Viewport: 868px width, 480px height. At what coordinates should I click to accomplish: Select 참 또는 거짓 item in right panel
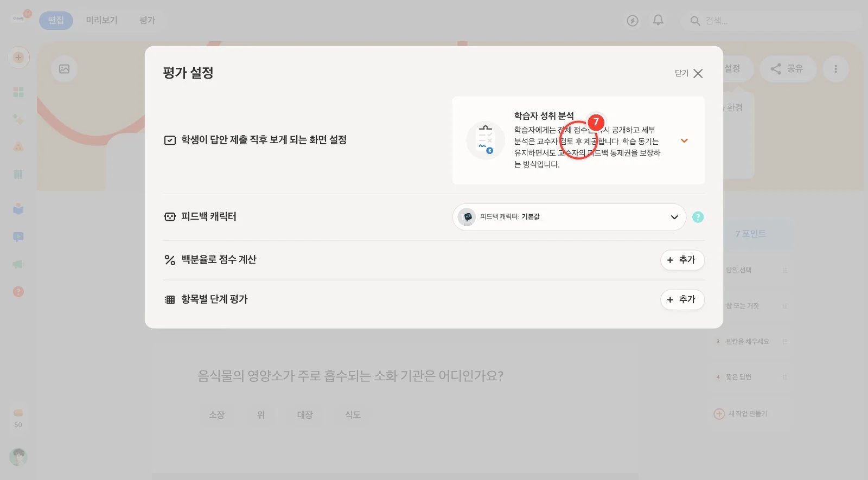[751, 306]
